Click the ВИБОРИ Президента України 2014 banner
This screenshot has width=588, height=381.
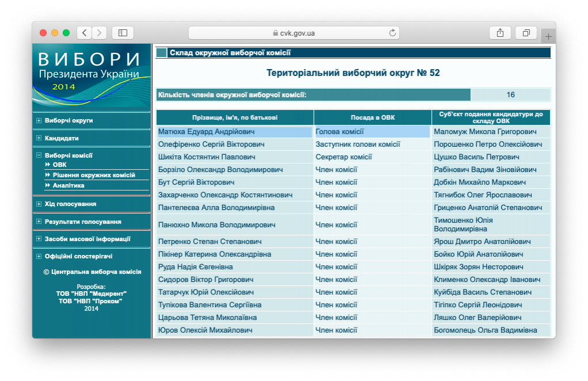(92, 75)
